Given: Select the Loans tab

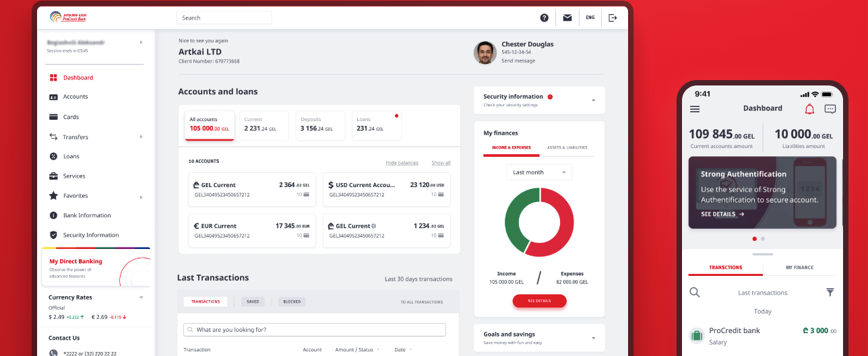Looking at the screenshot, I should click(376, 125).
